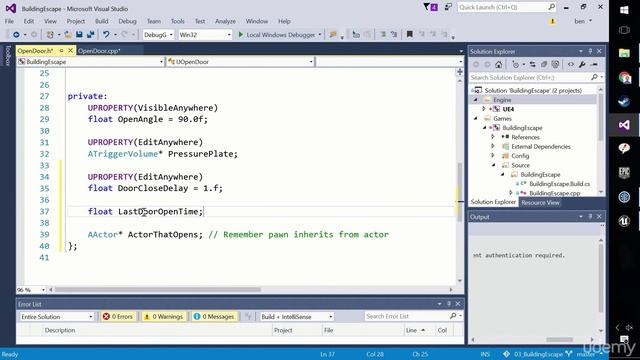Screen dimensions: 640x360
Task: Open the Build menu
Action: 102,21
